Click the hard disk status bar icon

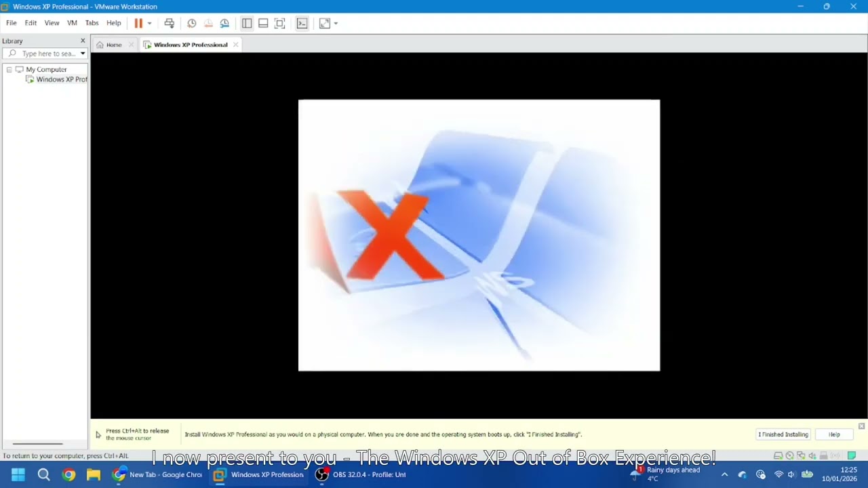point(778,455)
